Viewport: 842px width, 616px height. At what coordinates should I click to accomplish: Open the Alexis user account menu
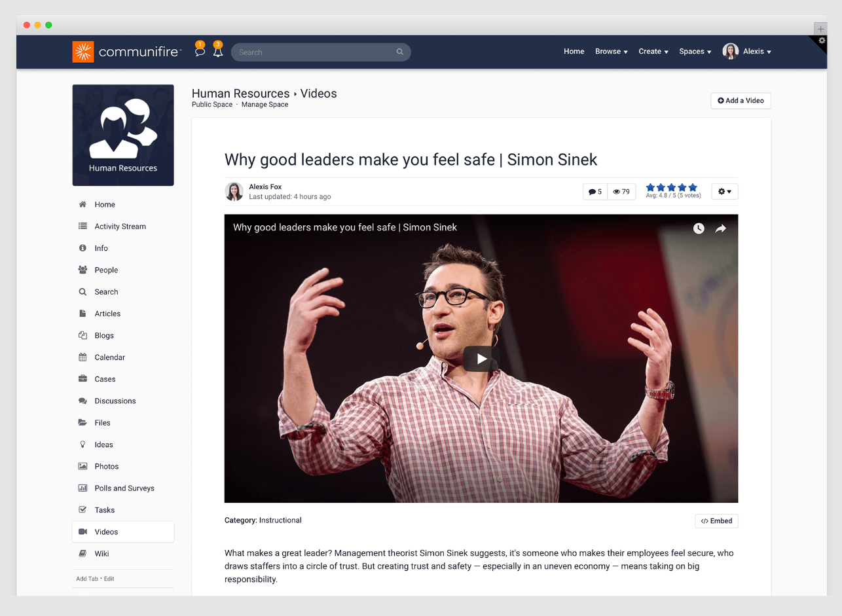point(747,52)
